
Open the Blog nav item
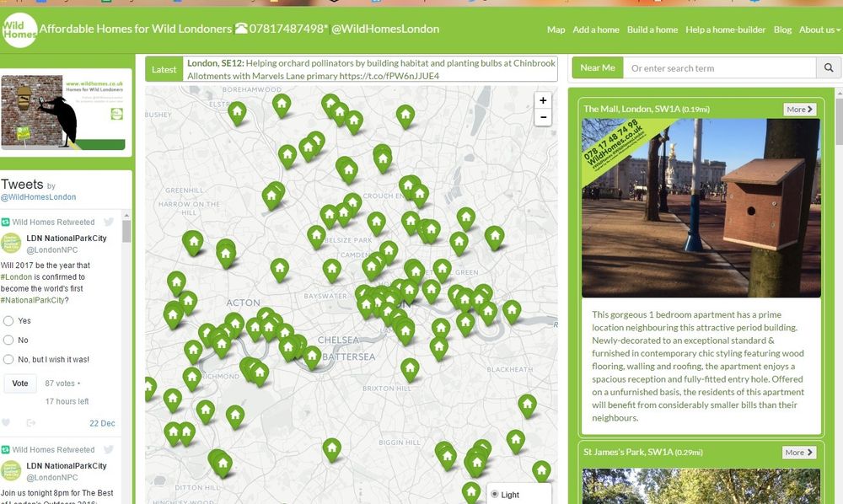point(782,29)
